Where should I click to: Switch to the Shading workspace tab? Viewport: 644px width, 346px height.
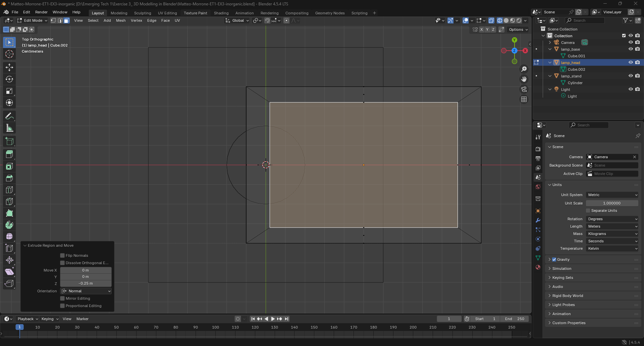click(x=221, y=13)
